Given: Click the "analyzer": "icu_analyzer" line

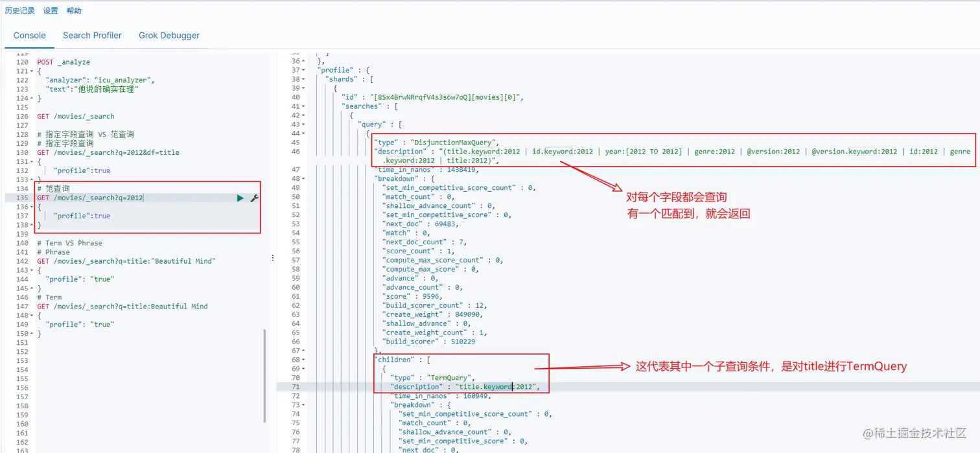Looking at the screenshot, I should [x=100, y=80].
